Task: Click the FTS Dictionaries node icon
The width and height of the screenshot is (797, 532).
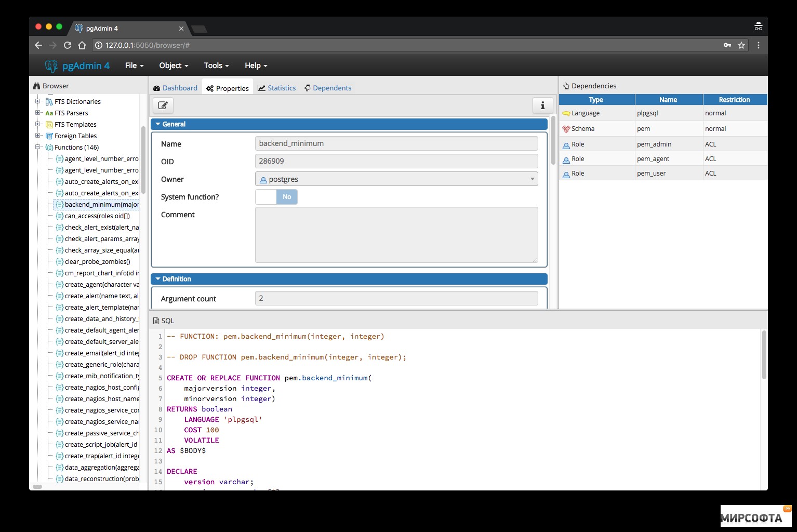Action: (49, 102)
